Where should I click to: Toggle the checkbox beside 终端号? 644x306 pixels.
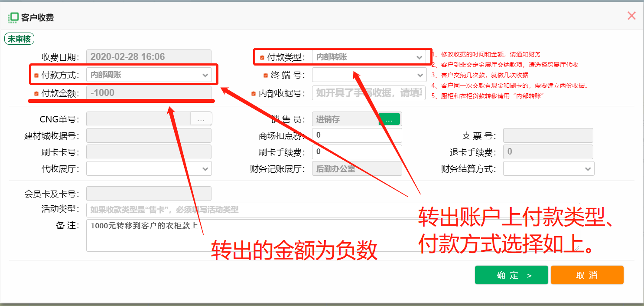(x=265, y=75)
